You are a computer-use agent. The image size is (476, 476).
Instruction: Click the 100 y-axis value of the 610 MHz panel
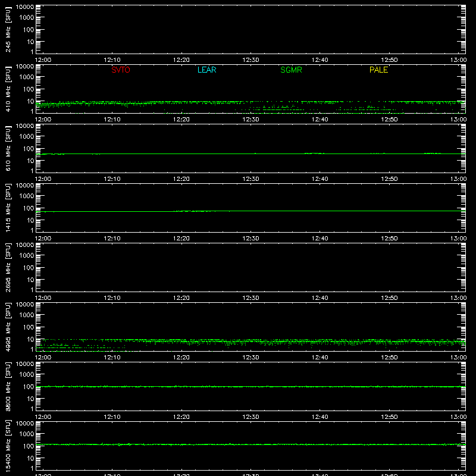pos(29,149)
